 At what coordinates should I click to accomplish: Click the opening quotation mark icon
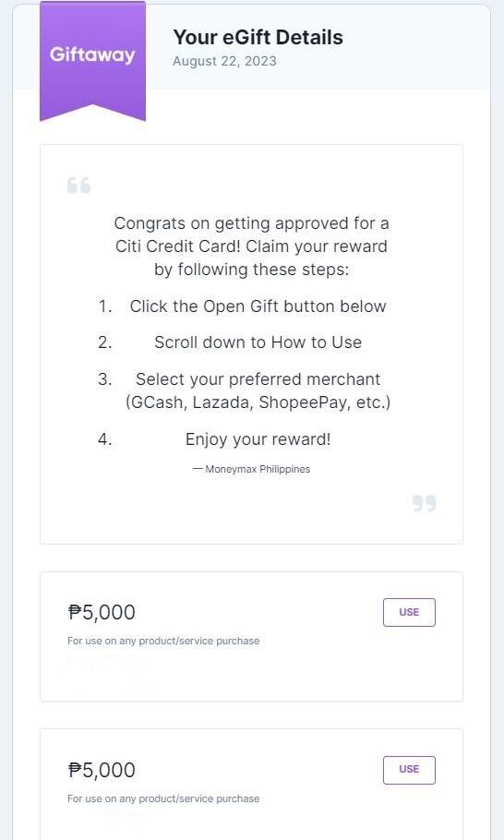tap(78, 186)
